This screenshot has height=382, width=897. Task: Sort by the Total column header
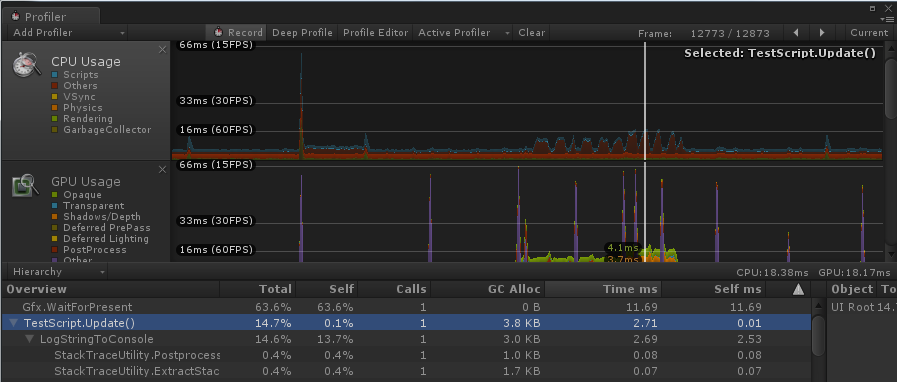point(256,289)
